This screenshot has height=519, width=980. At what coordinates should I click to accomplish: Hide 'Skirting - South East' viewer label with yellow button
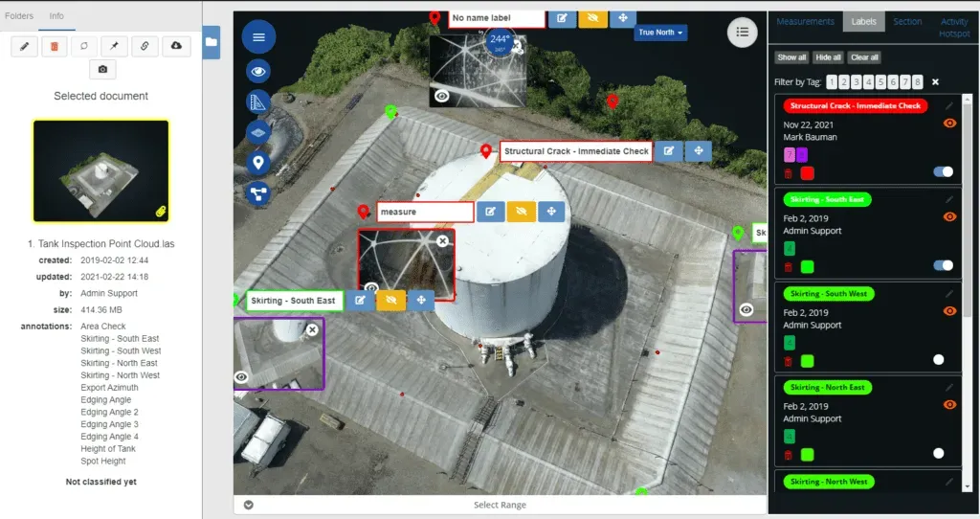point(390,300)
